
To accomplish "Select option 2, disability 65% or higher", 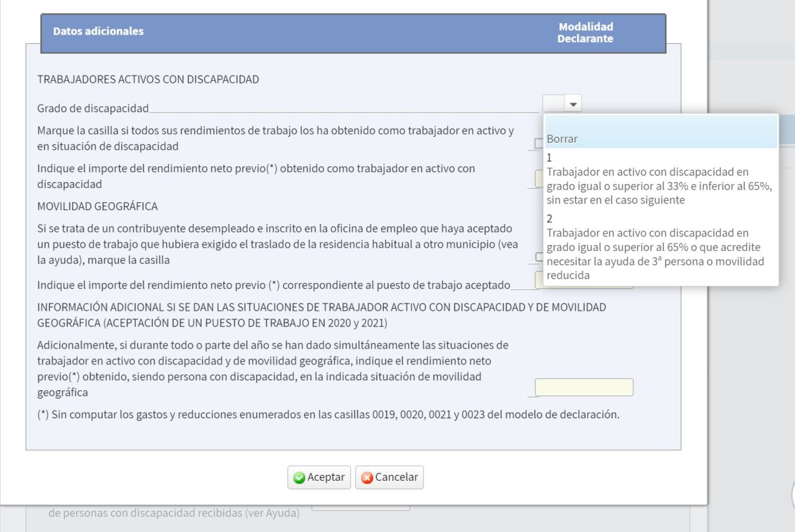I will pos(659,246).
